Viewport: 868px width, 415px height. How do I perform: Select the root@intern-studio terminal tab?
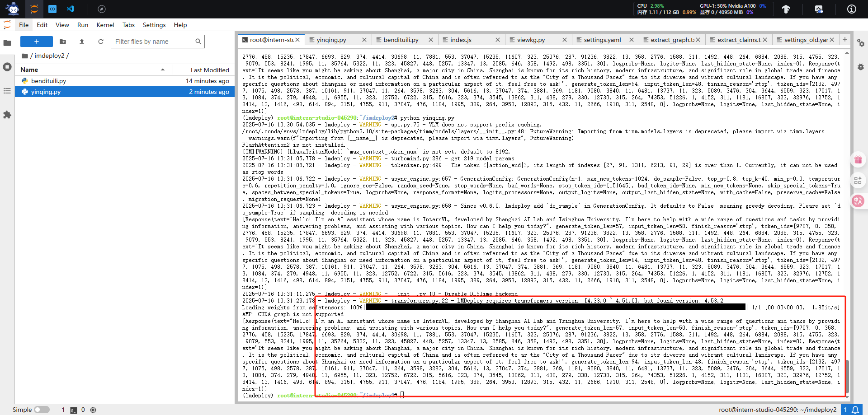point(271,40)
